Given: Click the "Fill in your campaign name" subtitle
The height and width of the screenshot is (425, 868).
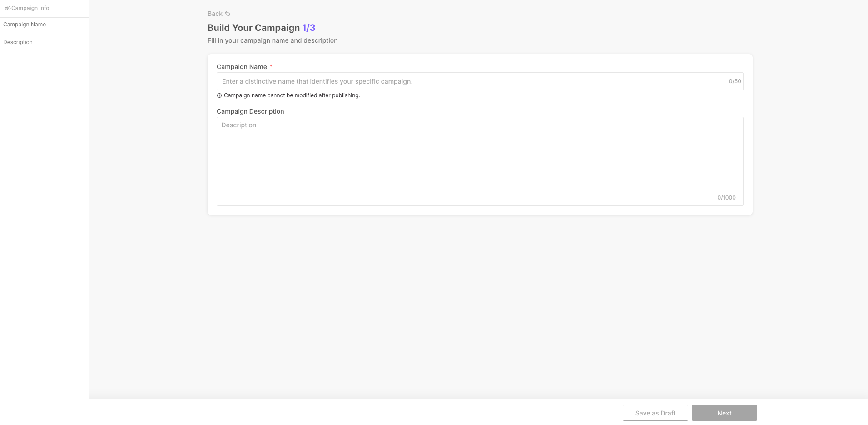Looking at the screenshot, I should pyautogui.click(x=273, y=40).
